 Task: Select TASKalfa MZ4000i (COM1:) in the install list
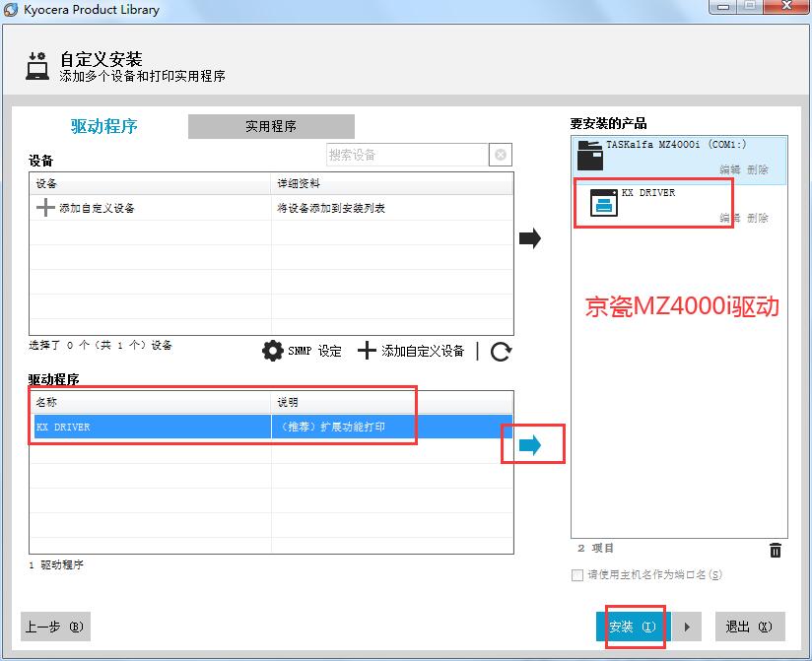tap(679, 160)
